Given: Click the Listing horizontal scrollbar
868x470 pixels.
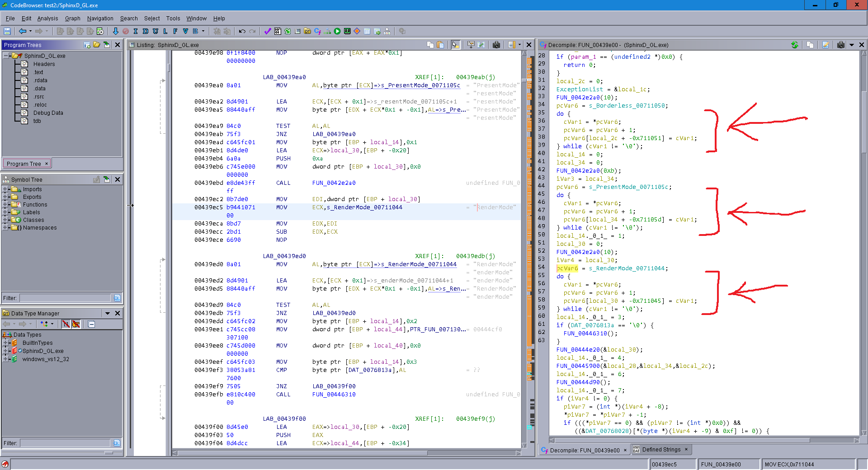Looking at the screenshot, I should pyautogui.click(x=303, y=452).
